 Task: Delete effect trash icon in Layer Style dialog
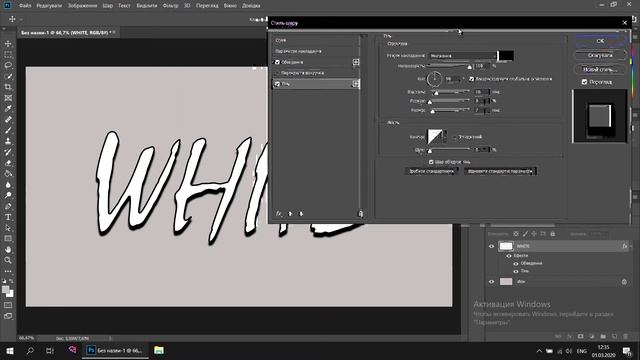point(360,213)
